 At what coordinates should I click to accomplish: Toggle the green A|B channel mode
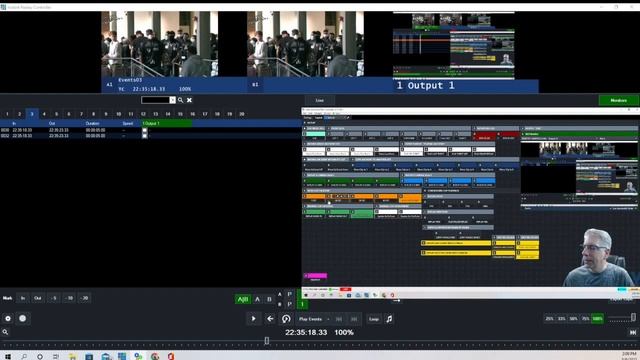pyautogui.click(x=243, y=299)
